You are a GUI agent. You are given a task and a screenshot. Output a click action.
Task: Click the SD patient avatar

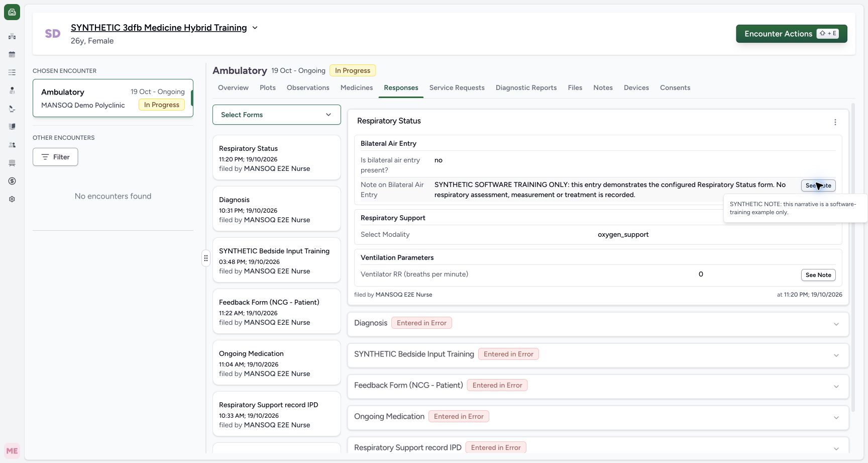click(x=53, y=34)
